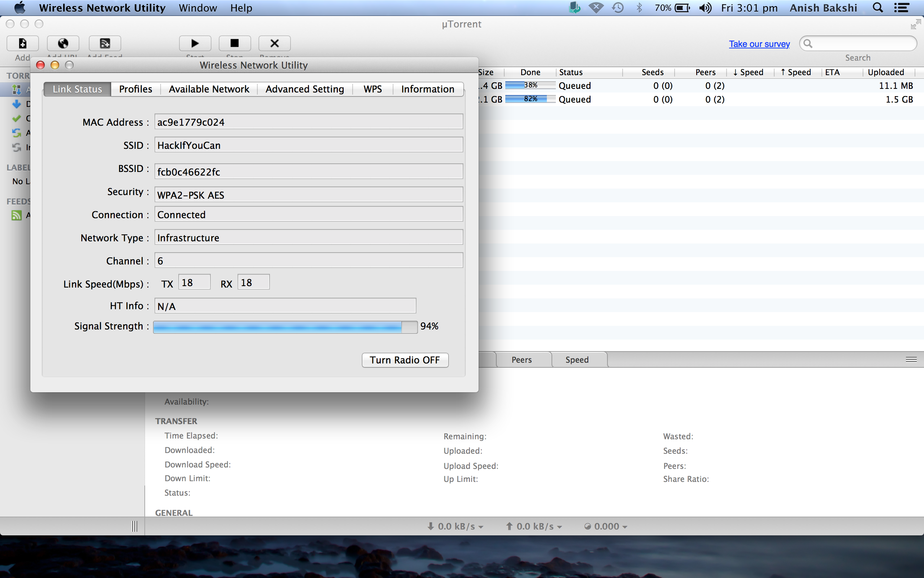
Task: Click the Add URL globe icon in µTorrent
Action: 63,43
